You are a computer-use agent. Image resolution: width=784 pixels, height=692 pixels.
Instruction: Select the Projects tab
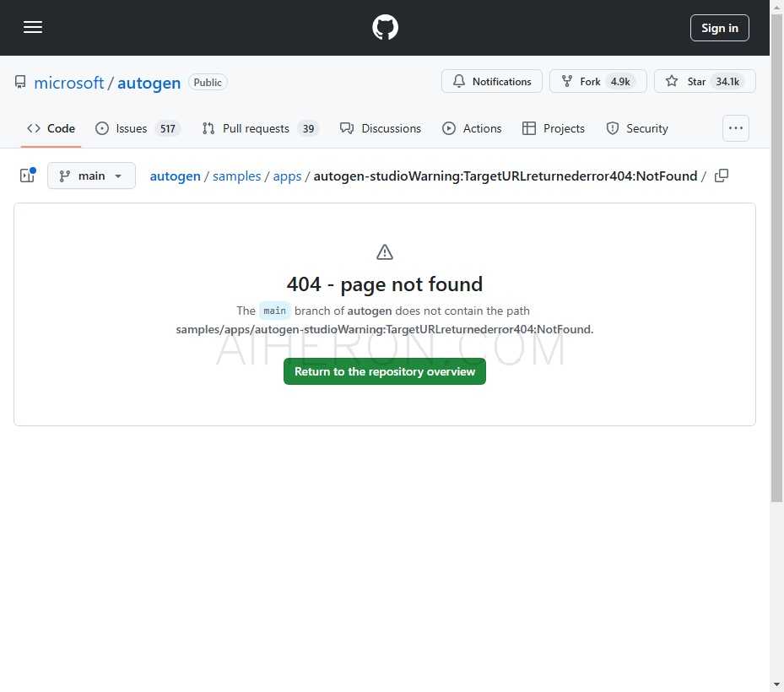click(x=554, y=128)
